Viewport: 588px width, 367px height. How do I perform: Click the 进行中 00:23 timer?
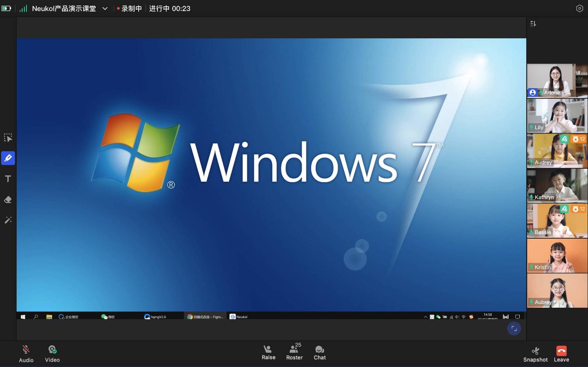click(x=170, y=9)
